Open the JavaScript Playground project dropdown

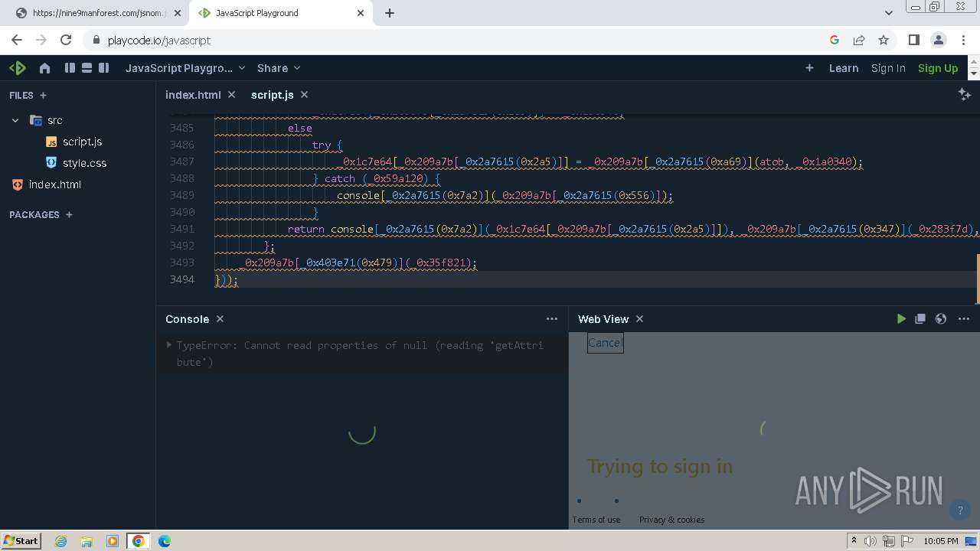[x=185, y=68]
